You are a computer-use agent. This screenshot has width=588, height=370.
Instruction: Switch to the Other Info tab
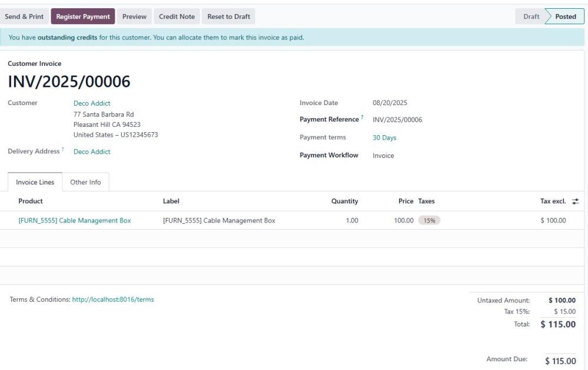coord(85,182)
